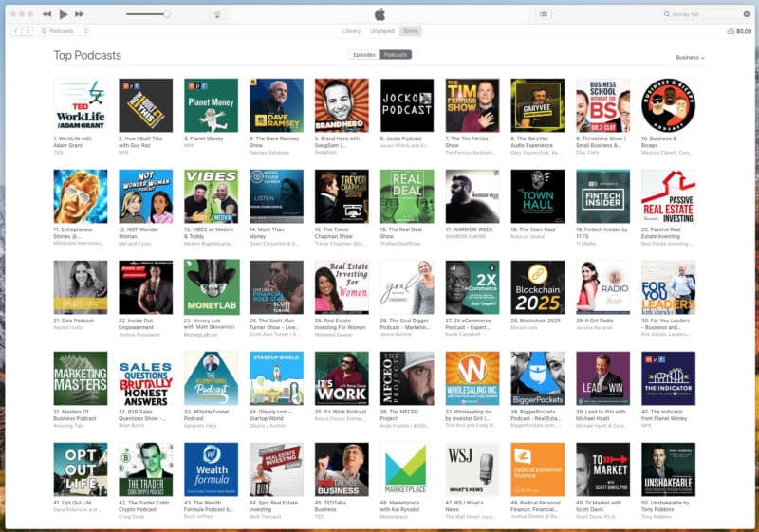Viewport: 759px width, 532px height.
Task: Open the Wholesaling Inc. artwork
Action: coord(472,378)
